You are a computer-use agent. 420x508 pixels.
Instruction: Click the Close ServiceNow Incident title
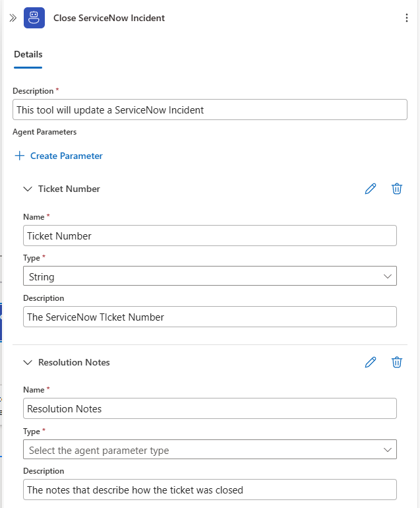tap(109, 18)
